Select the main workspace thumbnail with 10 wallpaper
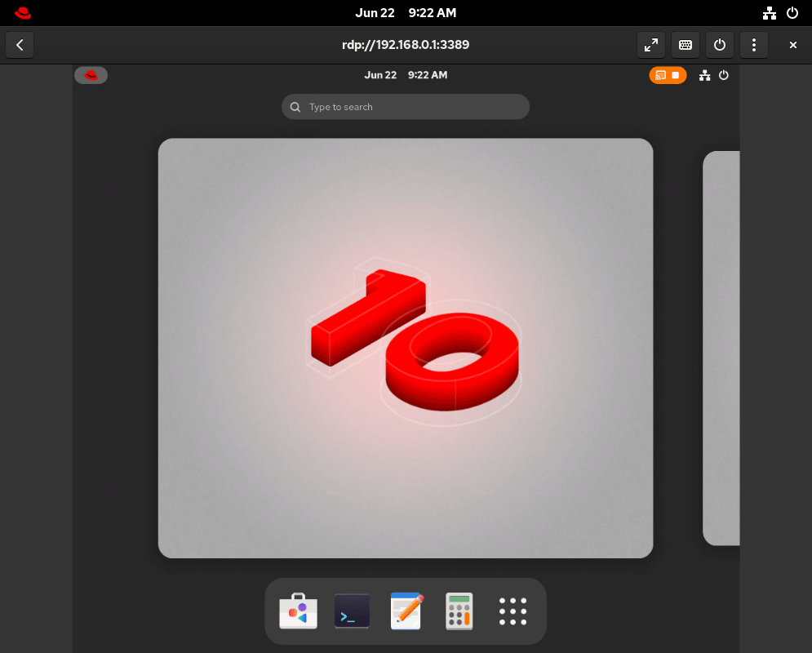The width and height of the screenshot is (812, 653). click(406, 348)
